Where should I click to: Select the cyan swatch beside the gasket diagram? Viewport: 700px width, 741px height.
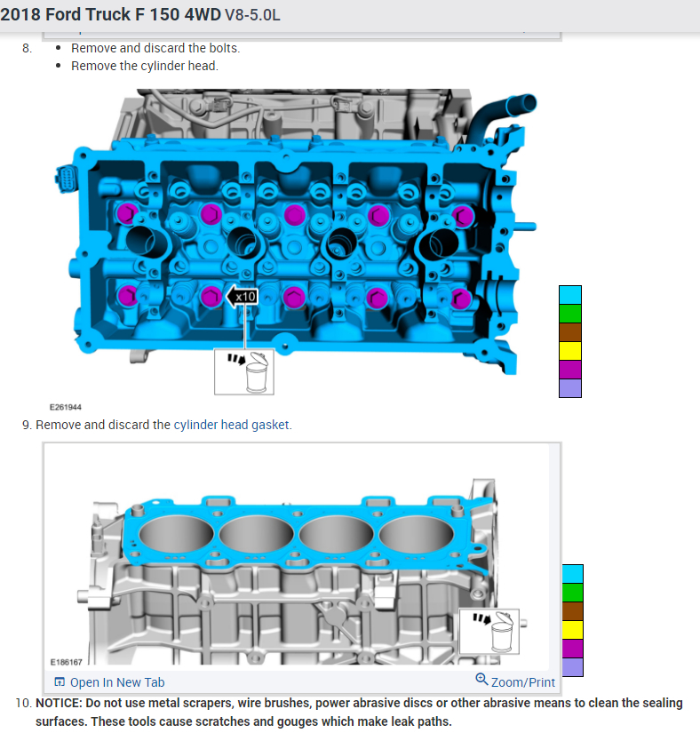point(573,574)
